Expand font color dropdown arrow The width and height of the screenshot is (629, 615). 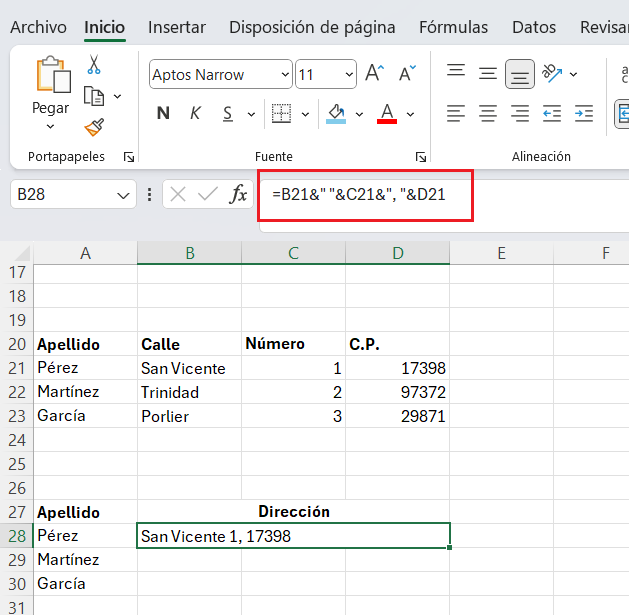point(410,115)
